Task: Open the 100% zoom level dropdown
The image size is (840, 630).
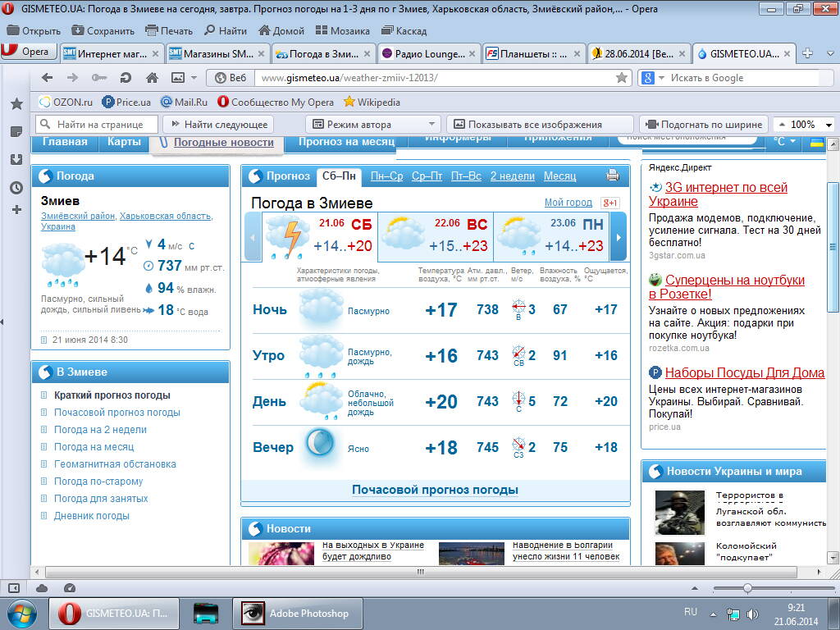Action: tap(828, 125)
